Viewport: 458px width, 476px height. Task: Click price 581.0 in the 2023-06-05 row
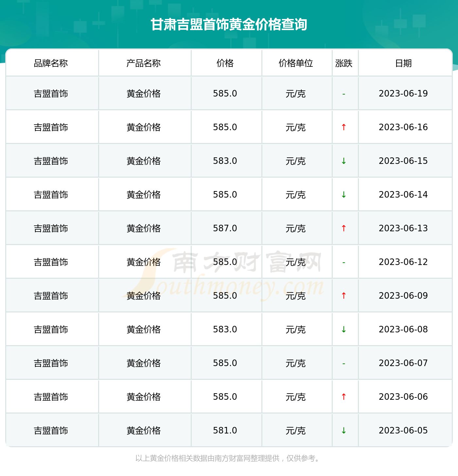click(x=225, y=431)
